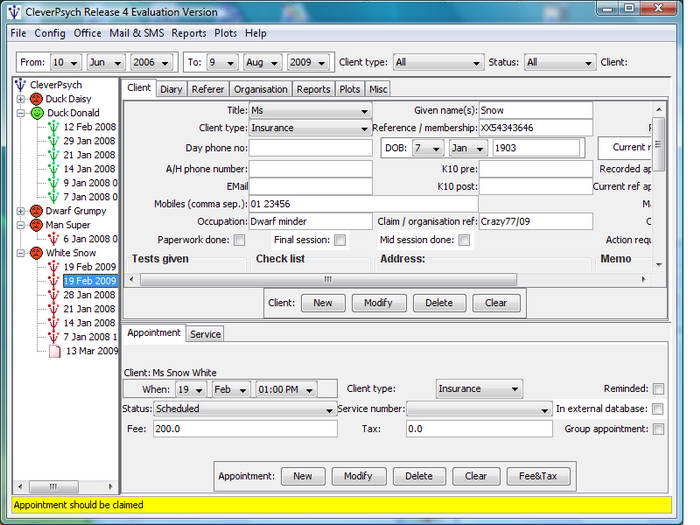The image size is (700, 525).
Task: Click the document icon for 13 Mar 2009
Action: (x=54, y=351)
